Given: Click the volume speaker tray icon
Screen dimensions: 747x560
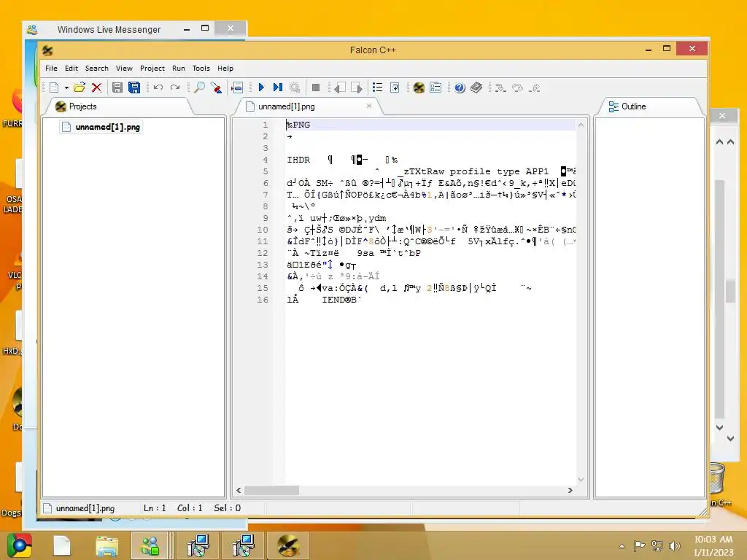Looking at the screenshot, I should (674, 545).
